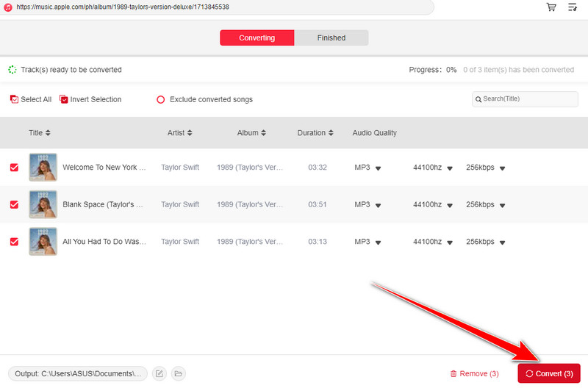
Task: Uncheck the Blank Space track checkbox
Action: tap(14, 204)
